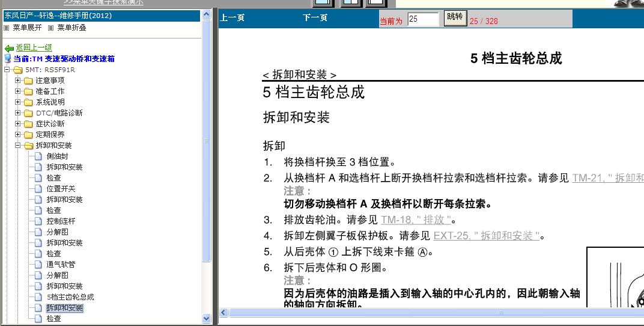Collapse the 拆卸和安装 folder node
This screenshot has height=326, width=644.
tap(17, 145)
